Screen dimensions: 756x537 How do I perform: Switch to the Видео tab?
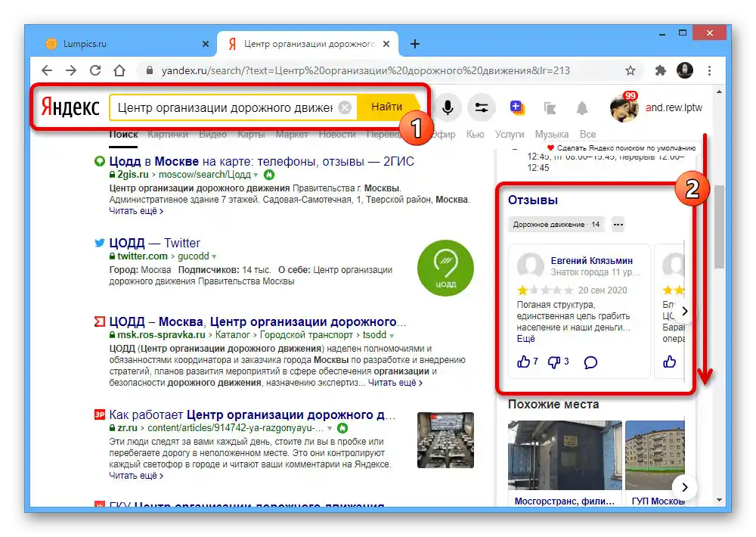(212, 135)
